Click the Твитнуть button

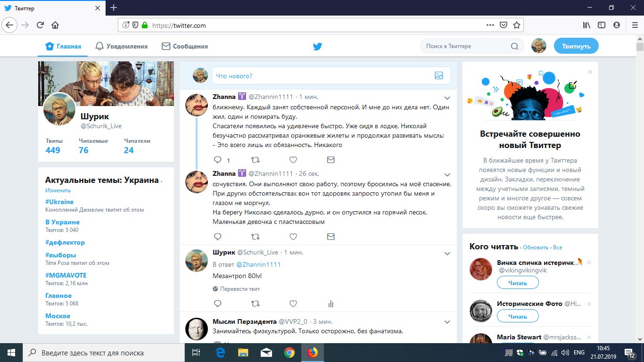coord(576,46)
